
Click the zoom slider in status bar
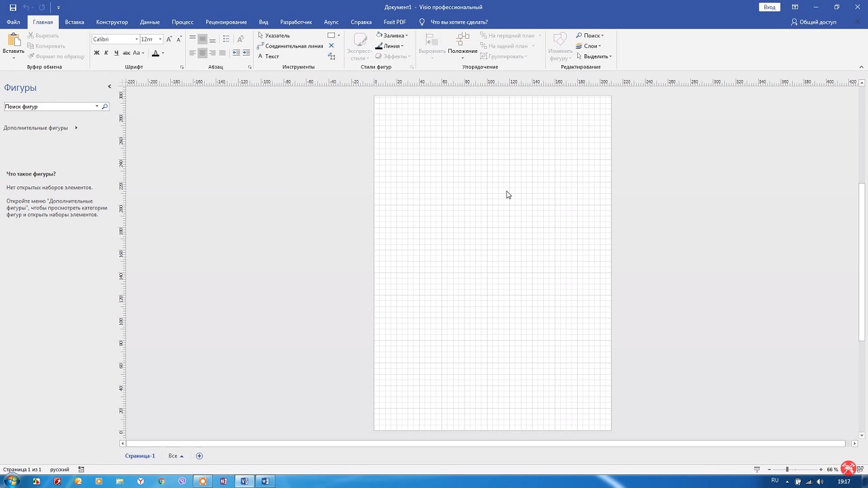(x=787, y=470)
